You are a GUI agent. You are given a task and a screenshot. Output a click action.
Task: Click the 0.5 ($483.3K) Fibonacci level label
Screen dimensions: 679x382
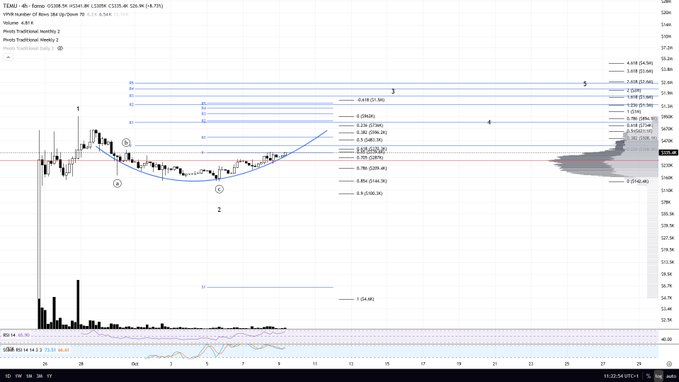(x=369, y=140)
